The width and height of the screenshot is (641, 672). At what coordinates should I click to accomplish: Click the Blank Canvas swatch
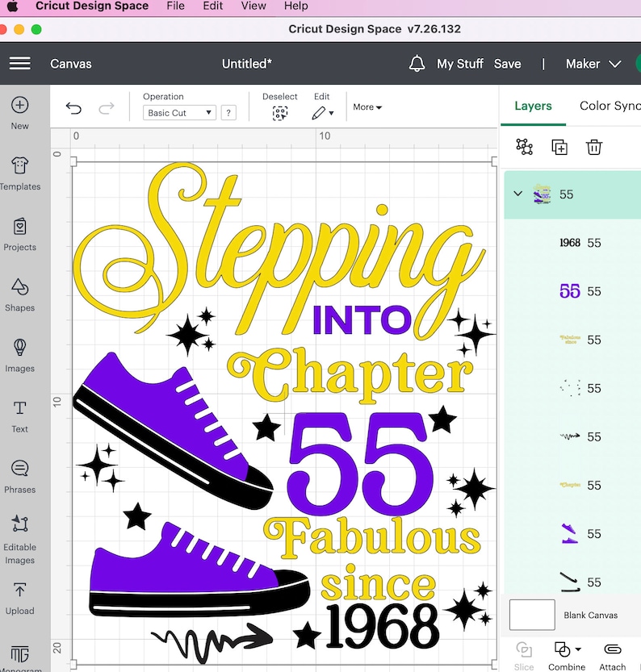532,615
